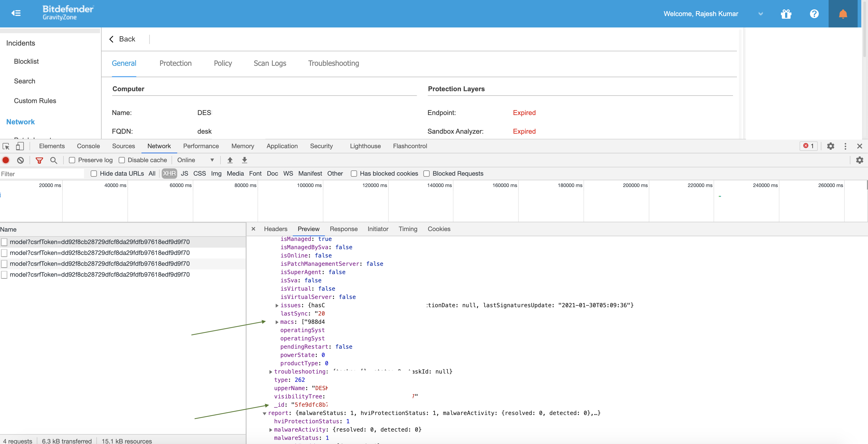868x444 pixels.
Task: Expand the malwareActivity object
Action: tap(271, 430)
